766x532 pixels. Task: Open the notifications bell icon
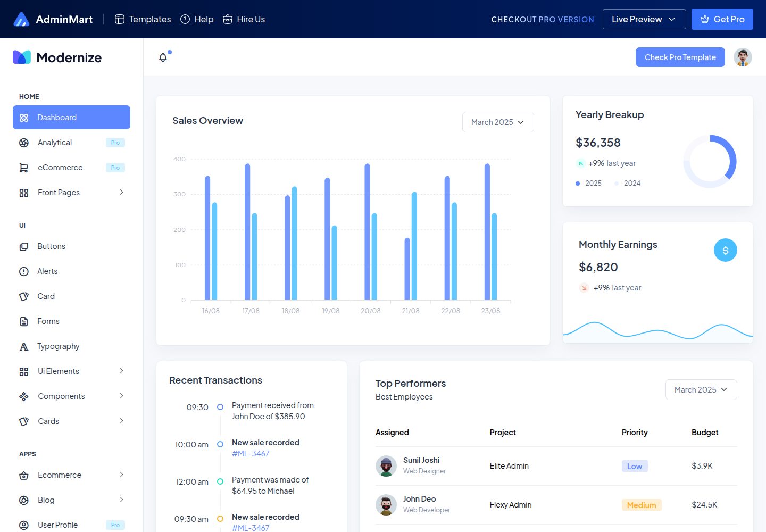163,57
